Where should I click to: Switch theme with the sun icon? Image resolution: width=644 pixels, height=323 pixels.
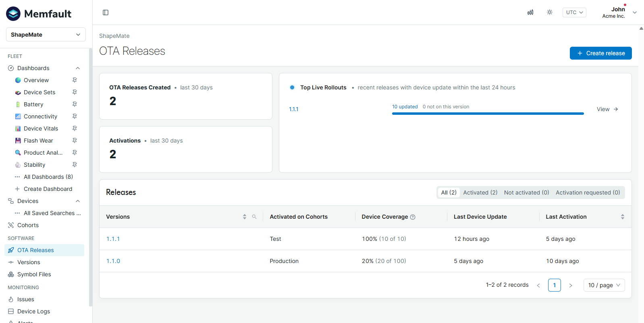tap(550, 12)
